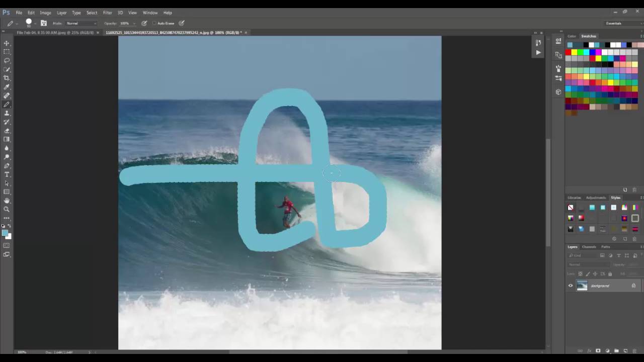Select the Rectangle shape tool
This screenshot has height=362, width=644.
pos(7,192)
